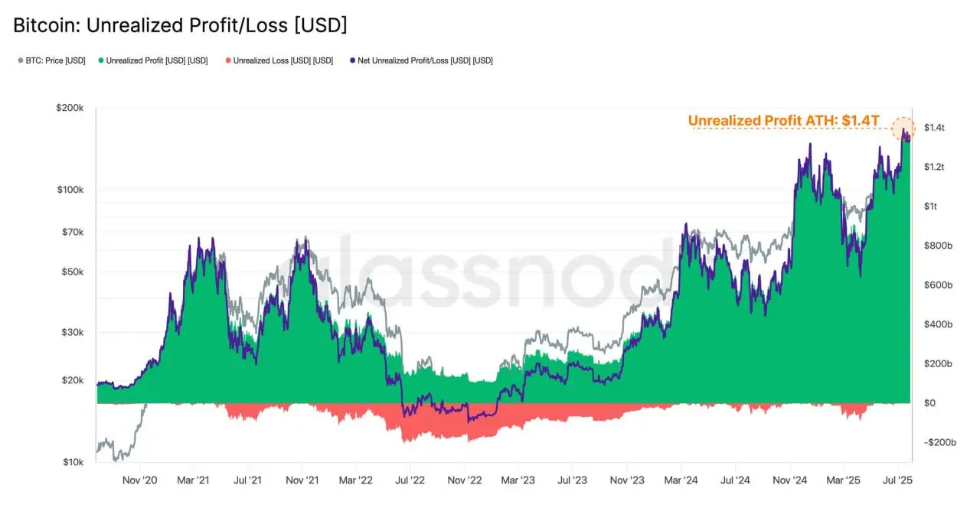Click the $0 right axis baseline label
The width and height of the screenshot is (980, 508).
[x=929, y=403]
